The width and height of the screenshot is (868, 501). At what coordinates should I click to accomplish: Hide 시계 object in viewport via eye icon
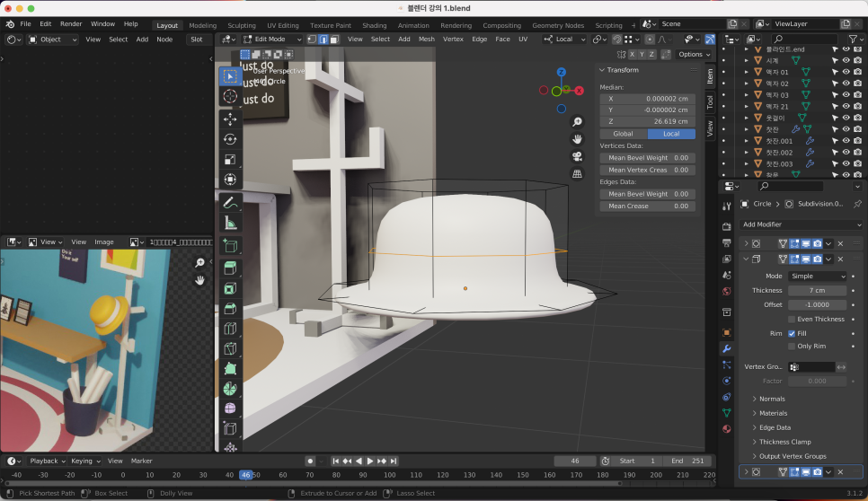846,60
